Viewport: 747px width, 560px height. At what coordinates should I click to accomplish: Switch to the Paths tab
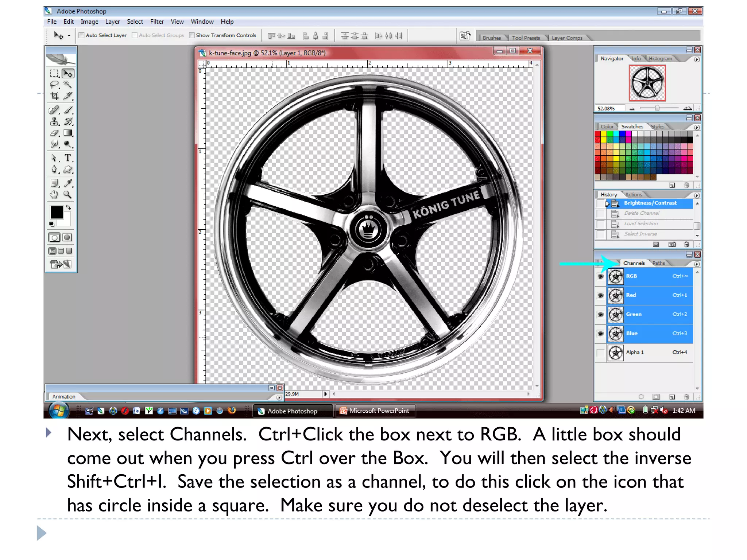coord(658,263)
